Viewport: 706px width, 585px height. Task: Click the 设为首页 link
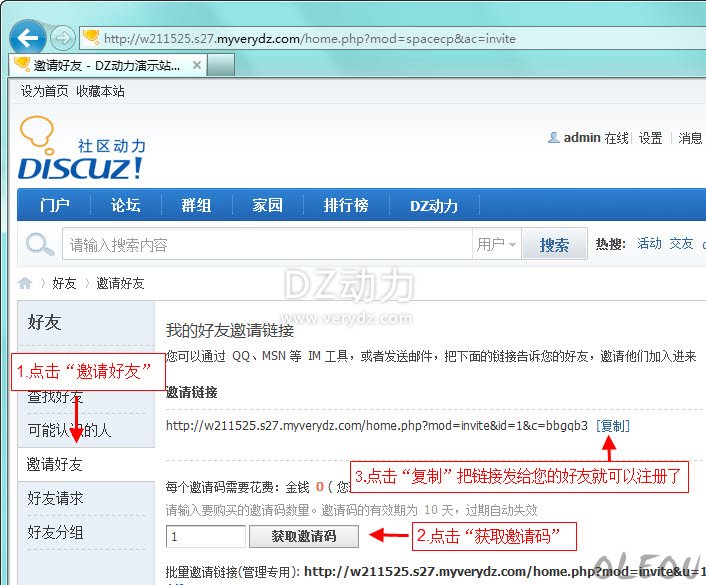pyautogui.click(x=45, y=91)
